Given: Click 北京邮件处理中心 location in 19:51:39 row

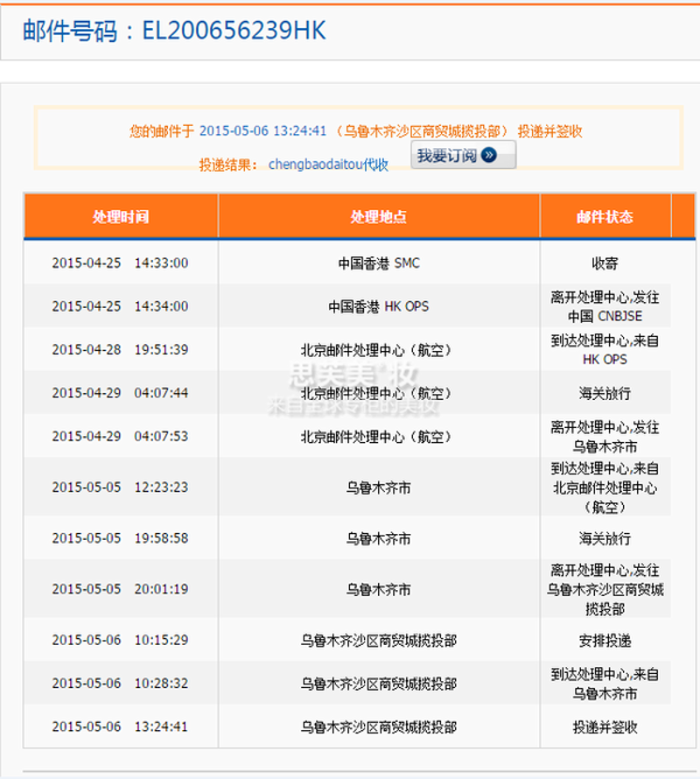Looking at the screenshot, I should click(x=379, y=350).
